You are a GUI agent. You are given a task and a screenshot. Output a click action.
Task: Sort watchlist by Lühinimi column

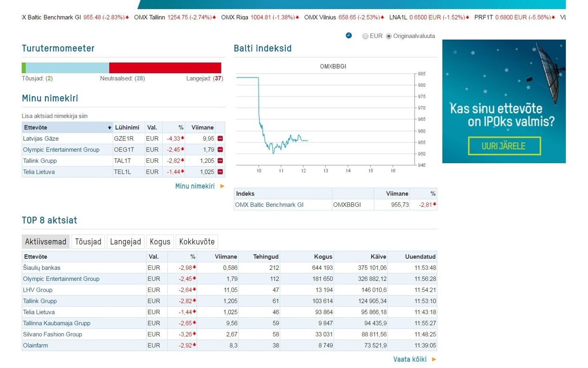[127, 128]
